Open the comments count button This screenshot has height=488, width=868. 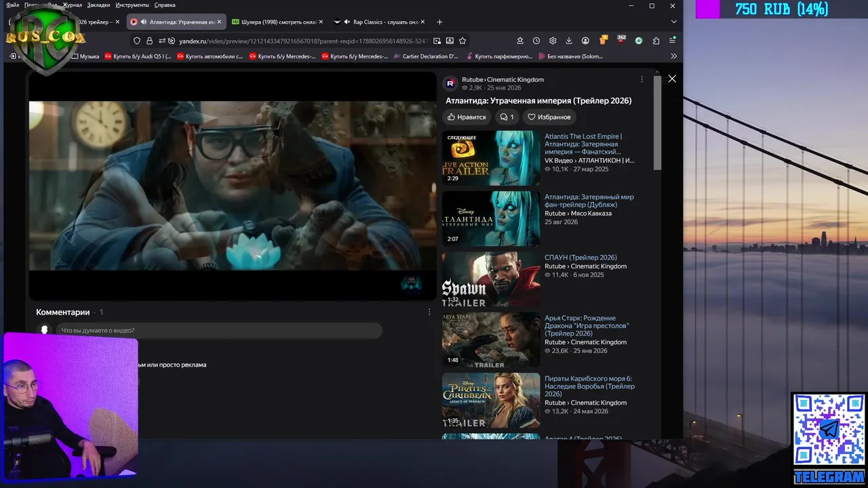point(507,117)
